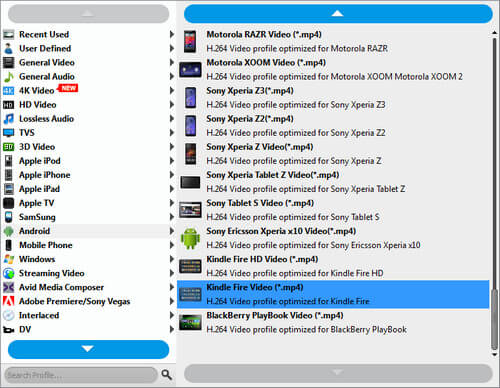Click the Lossless Audio note icon
This screenshot has height=388, width=500.
click(9, 119)
